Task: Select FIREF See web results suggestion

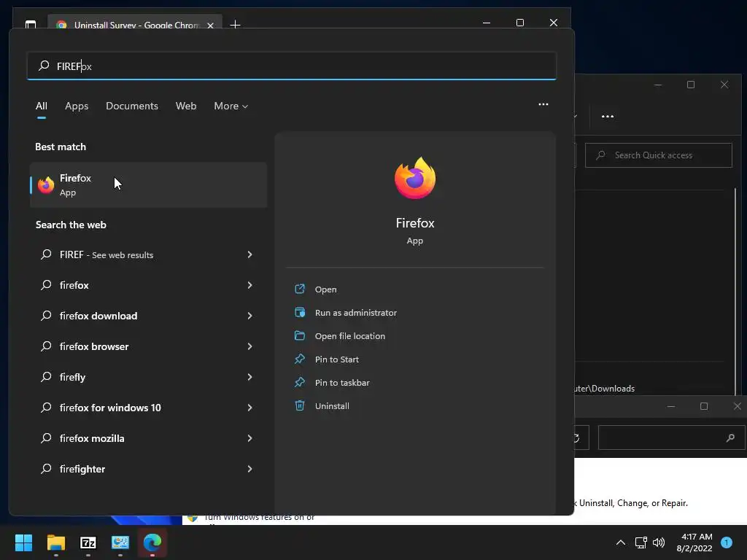Action: point(148,254)
